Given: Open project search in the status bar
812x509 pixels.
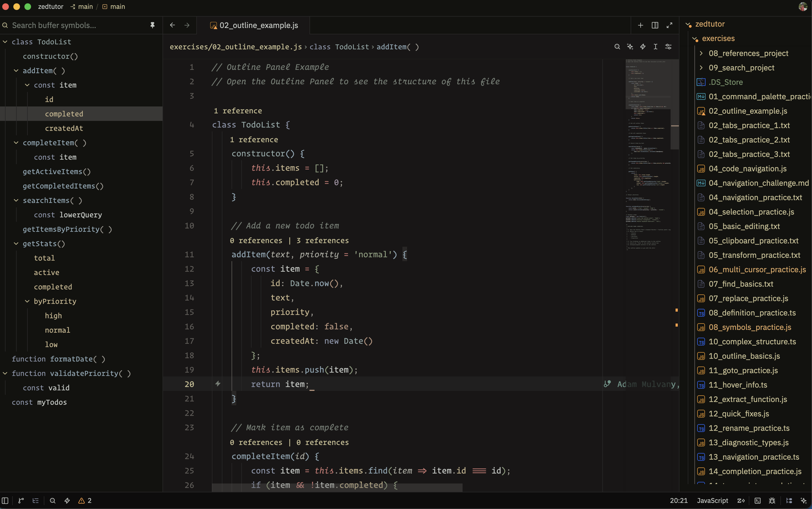Looking at the screenshot, I should (52, 501).
